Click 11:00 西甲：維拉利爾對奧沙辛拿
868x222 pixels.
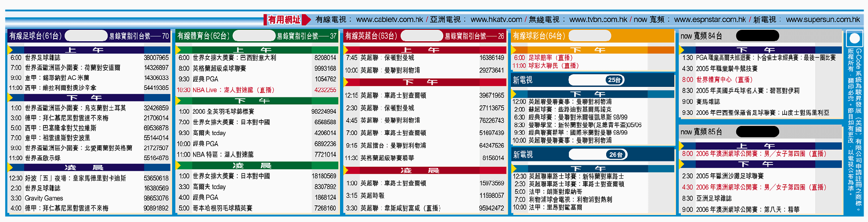click(x=89, y=88)
